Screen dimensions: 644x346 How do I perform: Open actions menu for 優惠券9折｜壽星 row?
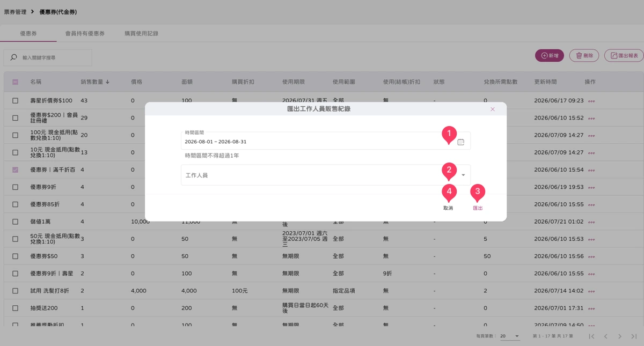pyautogui.click(x=591, y=274)
